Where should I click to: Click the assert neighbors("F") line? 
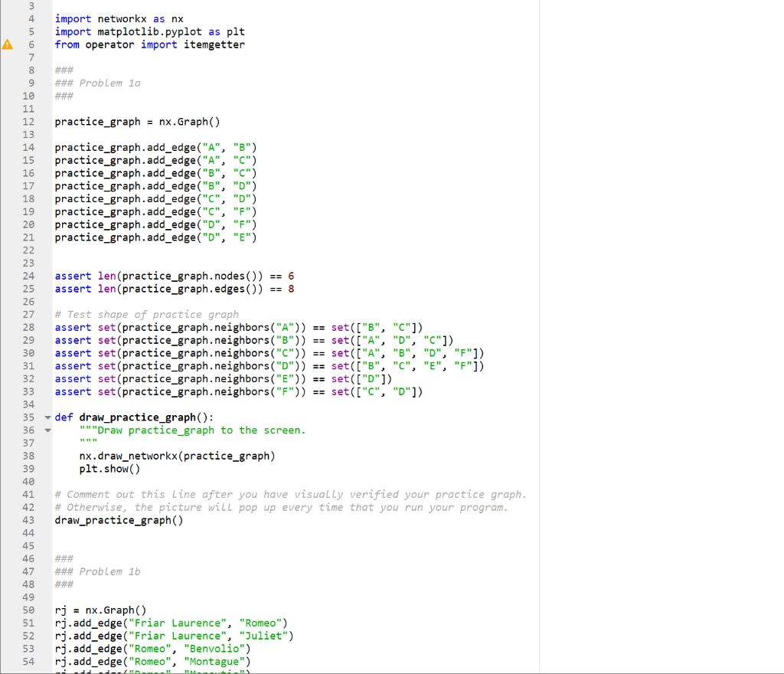tap(239, 392)
